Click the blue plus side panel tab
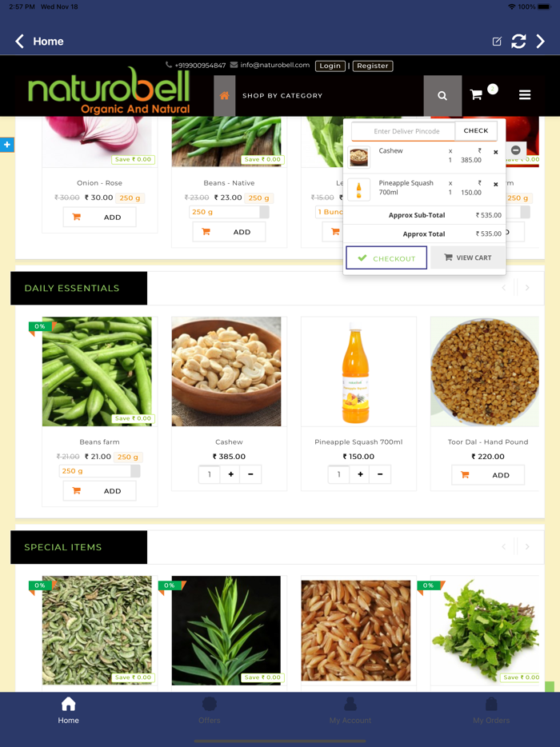560x747 pixels. coord(7,144)
